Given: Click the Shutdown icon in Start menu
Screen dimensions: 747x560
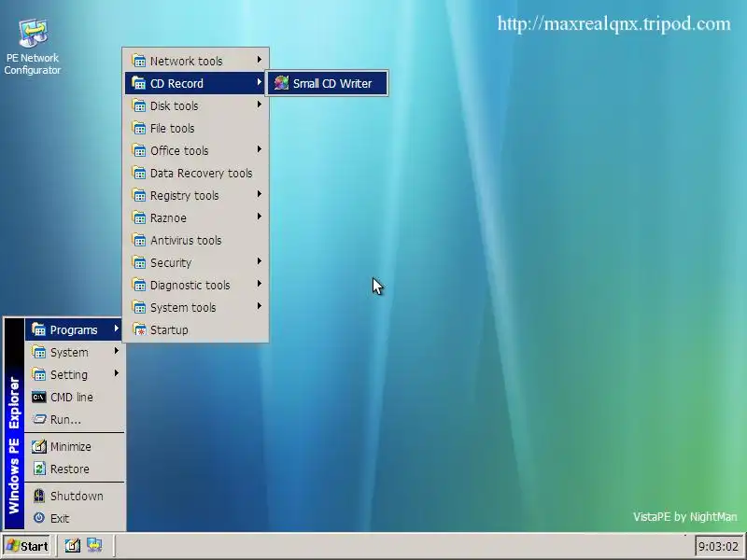Looking at the screenshot, I should pos(38,496).
